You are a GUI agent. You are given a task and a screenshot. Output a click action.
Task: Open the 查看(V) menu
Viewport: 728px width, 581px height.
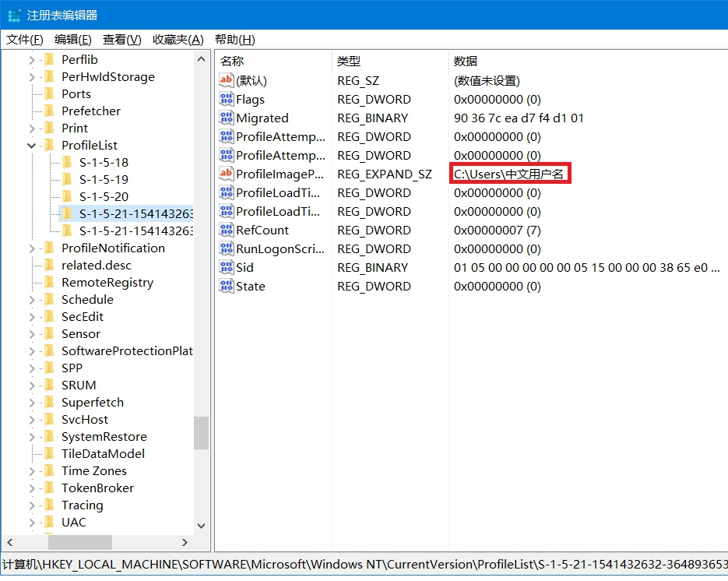click(121, 40)
